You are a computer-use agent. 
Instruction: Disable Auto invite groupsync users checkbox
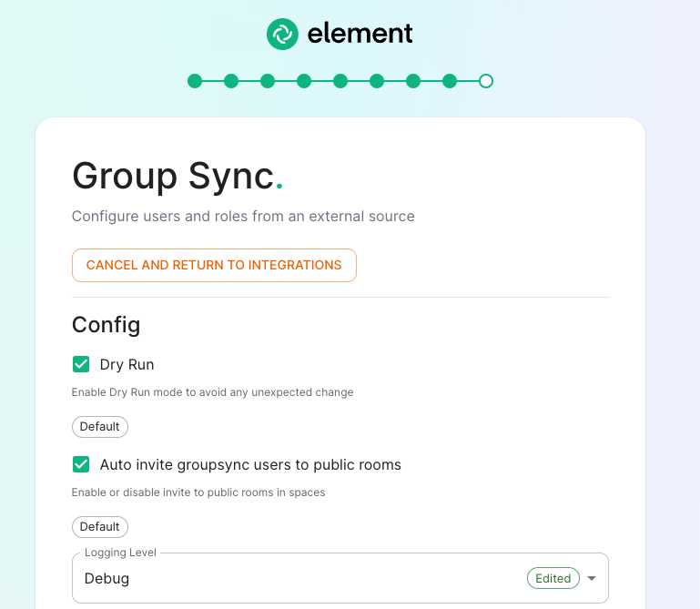point(81,464)
